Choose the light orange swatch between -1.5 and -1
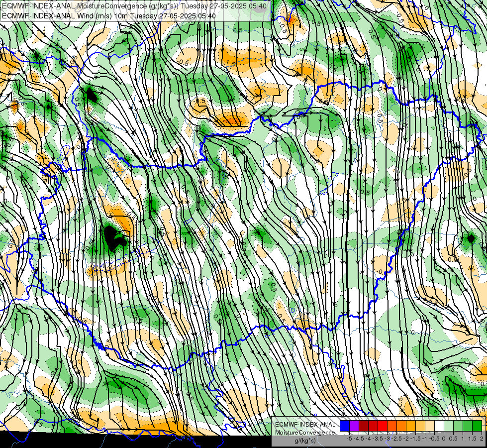This screenshot has width=487, height=448. [420, 426]
